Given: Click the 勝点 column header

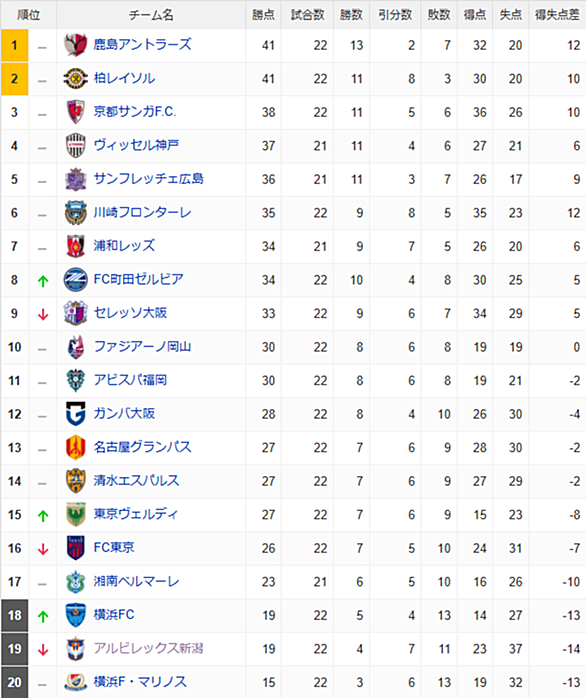Looking at the screenshot, I should click(263, 15).
